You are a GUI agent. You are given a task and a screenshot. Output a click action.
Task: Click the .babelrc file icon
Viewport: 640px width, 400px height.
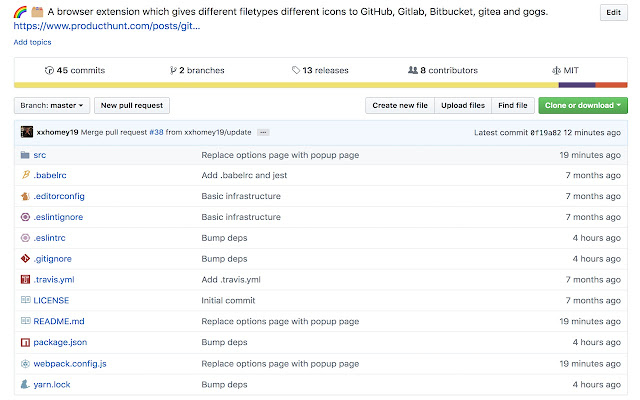coord(25,175)
